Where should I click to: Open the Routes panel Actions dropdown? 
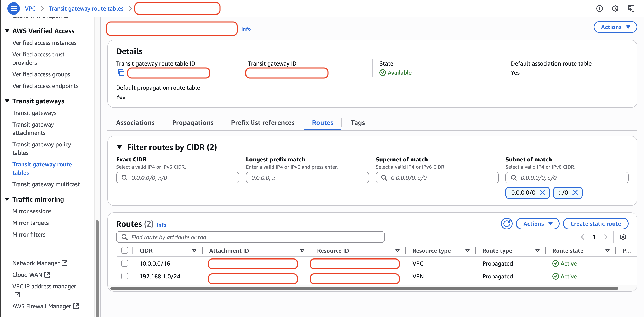pyautogui.click(x=537, y=224)
